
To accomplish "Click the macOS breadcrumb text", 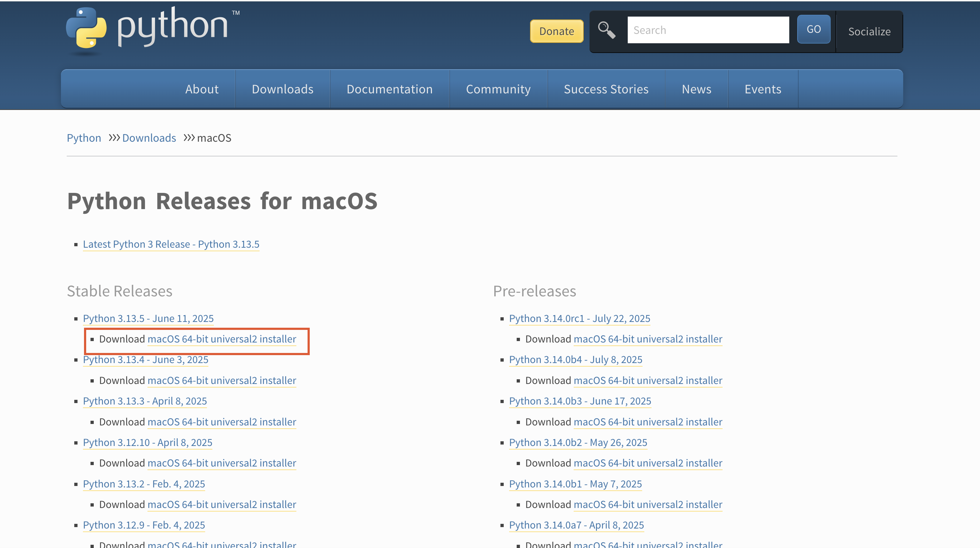I will 214,138.
